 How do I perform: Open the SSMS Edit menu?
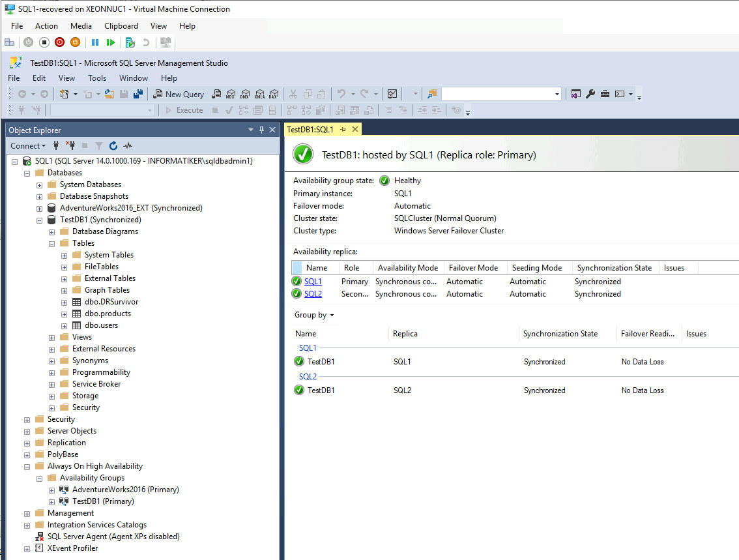39,78
